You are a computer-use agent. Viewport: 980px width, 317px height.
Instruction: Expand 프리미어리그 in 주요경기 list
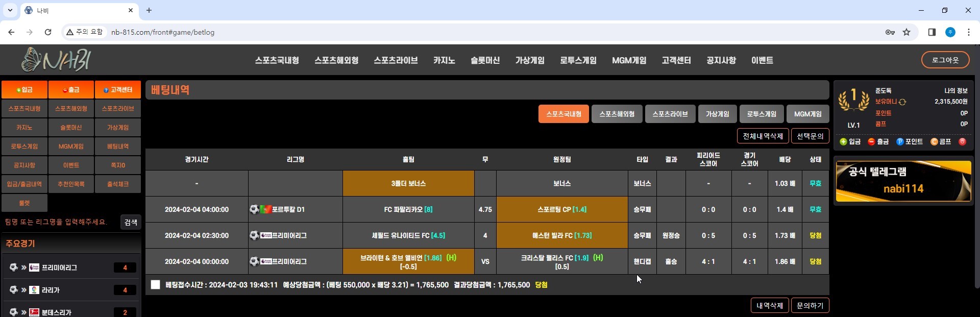(70, 267)
